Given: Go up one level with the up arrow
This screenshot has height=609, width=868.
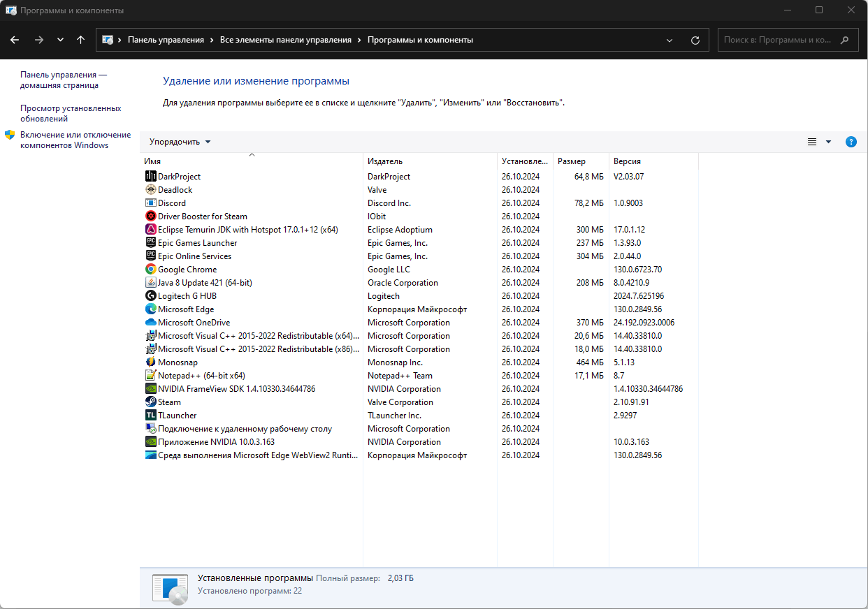Looking at the screenshot, I should tap(81, 41).
